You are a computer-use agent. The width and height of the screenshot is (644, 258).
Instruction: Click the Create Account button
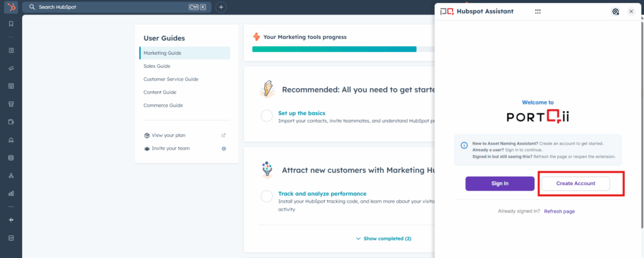(575, 183)
